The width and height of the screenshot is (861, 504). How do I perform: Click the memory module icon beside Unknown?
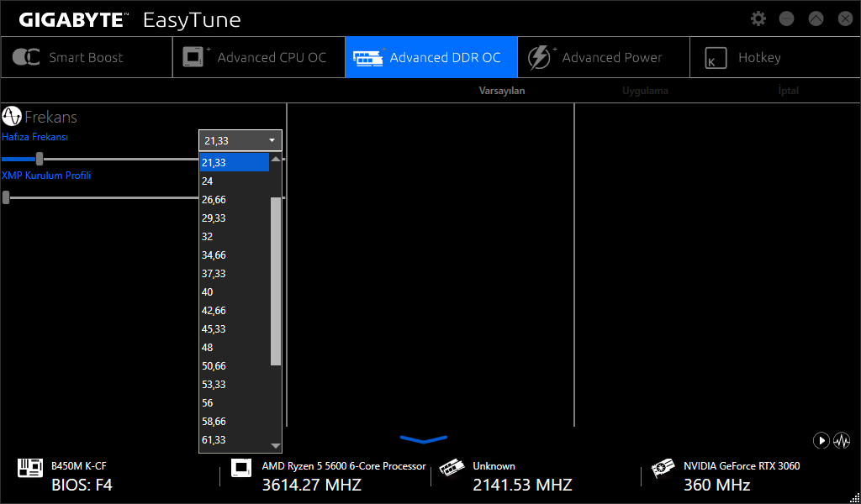click(452, 470)
